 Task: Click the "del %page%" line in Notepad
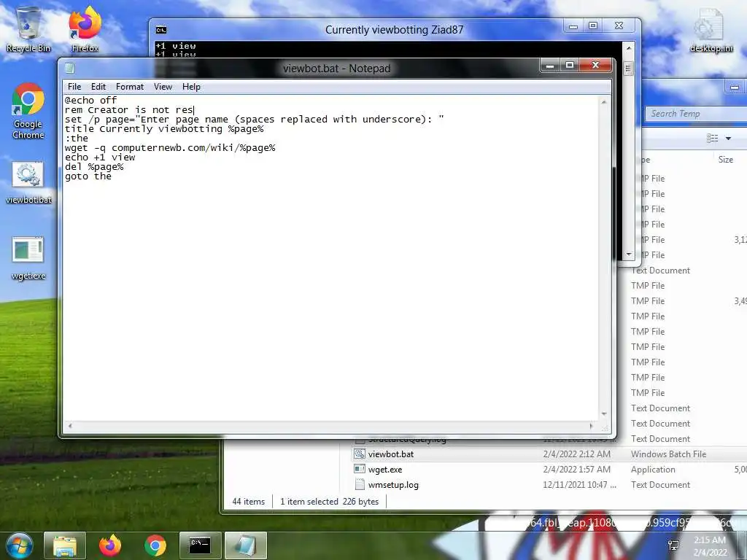point(94,167)
